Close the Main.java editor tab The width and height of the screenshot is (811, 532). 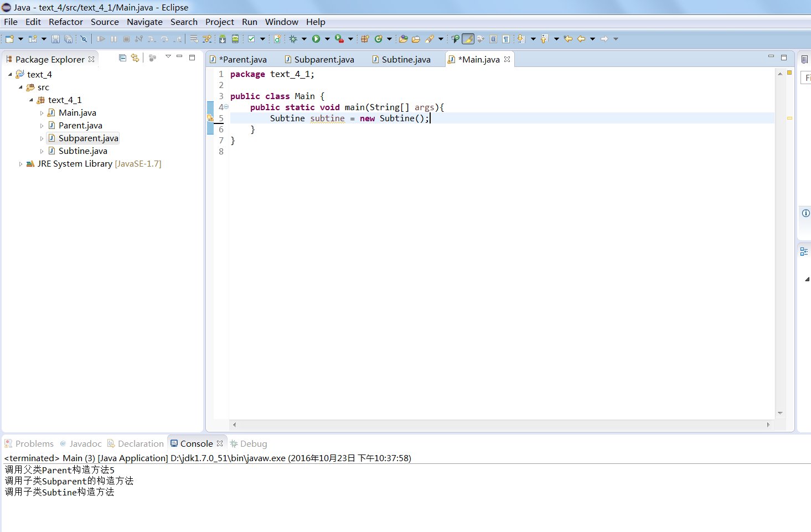tap(507, 59)
